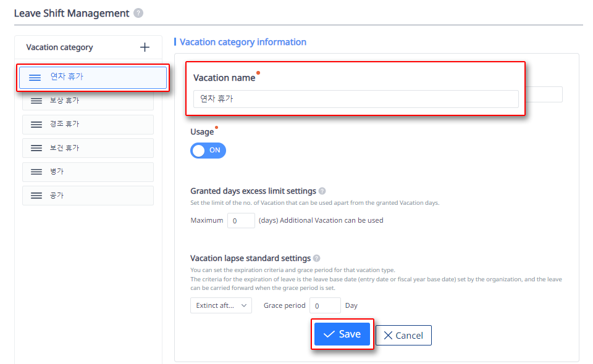Select 보상 휴가 vacation category
The image size is (593, 364).
(93, 101)
